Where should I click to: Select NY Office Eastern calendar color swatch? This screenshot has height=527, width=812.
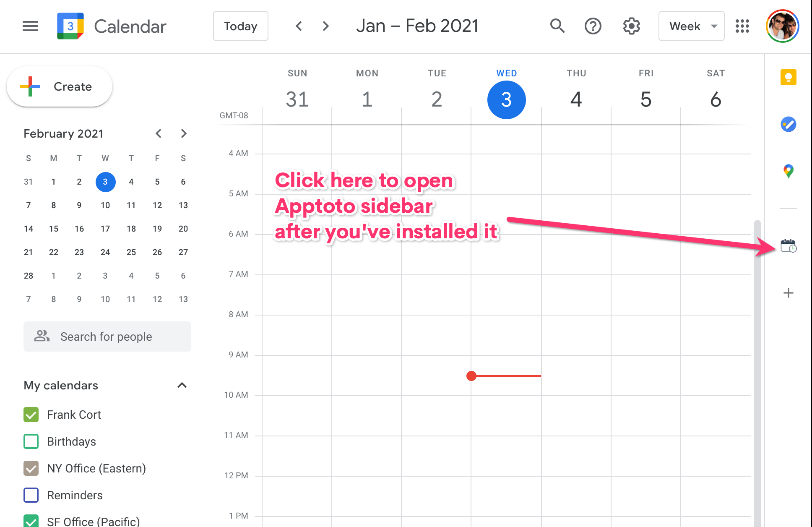(30, 468)
